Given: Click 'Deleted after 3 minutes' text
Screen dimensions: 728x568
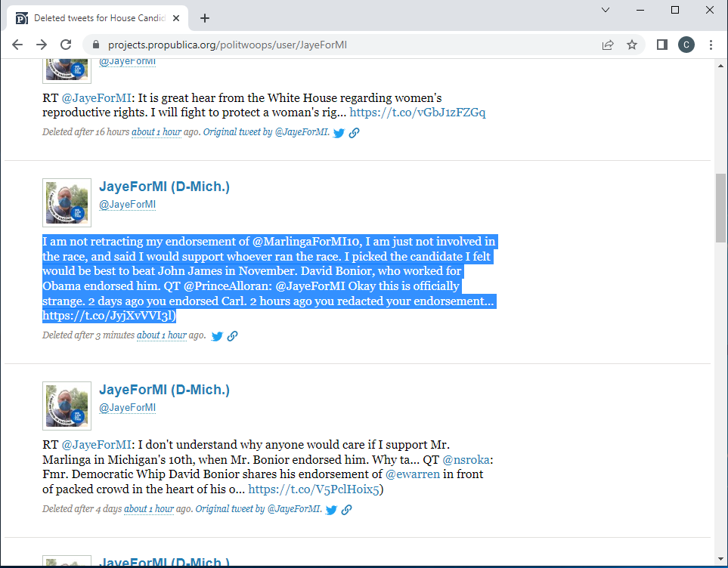Looking at the screenshot, I should pos(88,335).
